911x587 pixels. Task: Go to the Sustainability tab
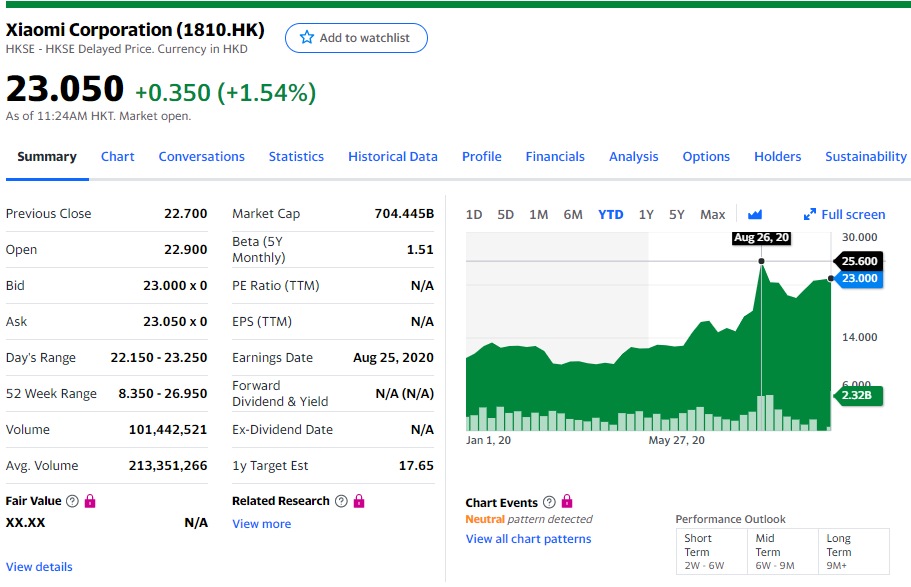pos(865,156)
